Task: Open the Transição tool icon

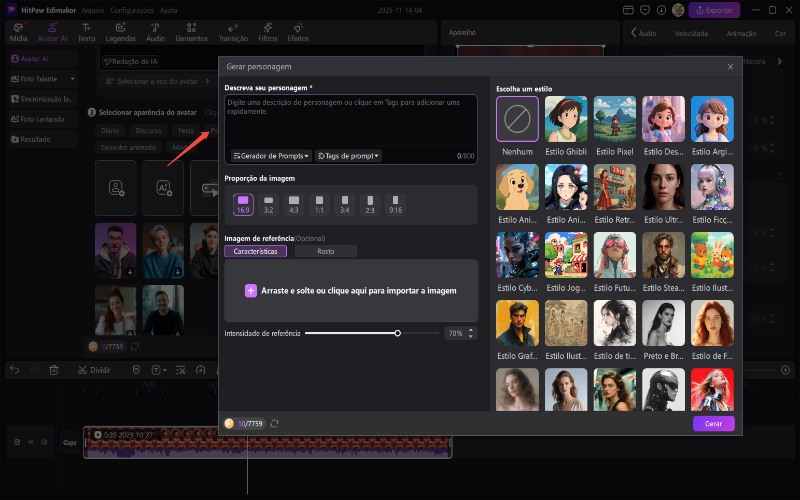Action: tap(233, 27)
